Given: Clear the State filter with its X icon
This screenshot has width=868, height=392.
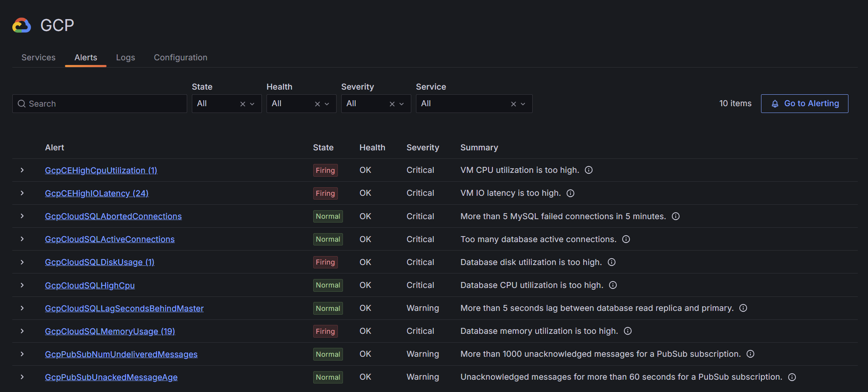Looking at the screenshot, I should click(243, 104).
